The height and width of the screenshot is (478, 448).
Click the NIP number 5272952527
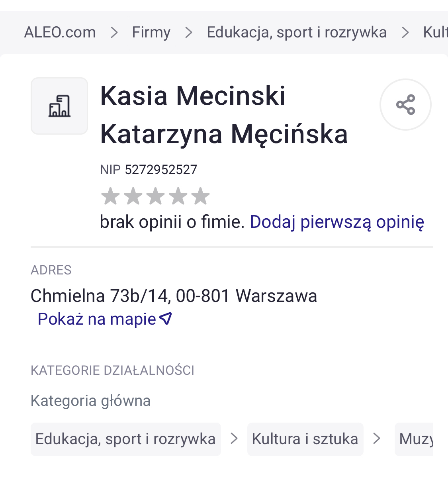(x=161, y=170)
